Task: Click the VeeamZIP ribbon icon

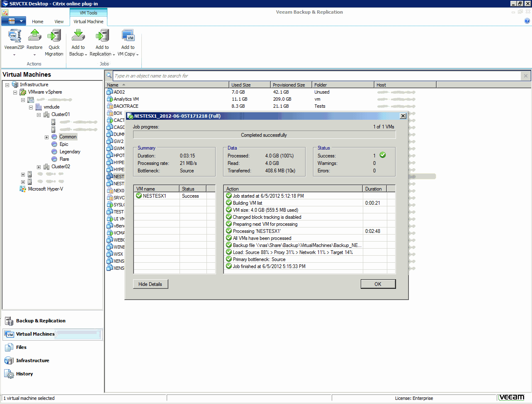Action: (x=14, y=36)
